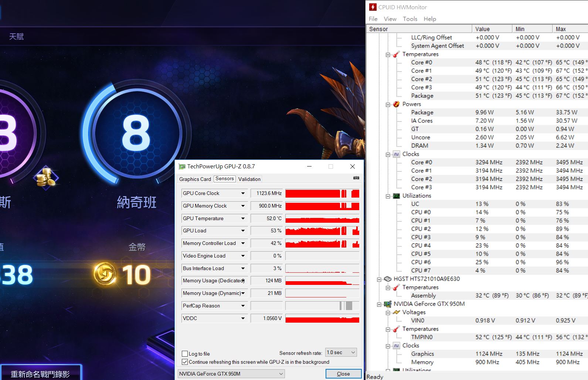This screenshot has height=380, width=588.
Task: Click the GPU-Z title bar app icon
Action: tap(182, 167)
